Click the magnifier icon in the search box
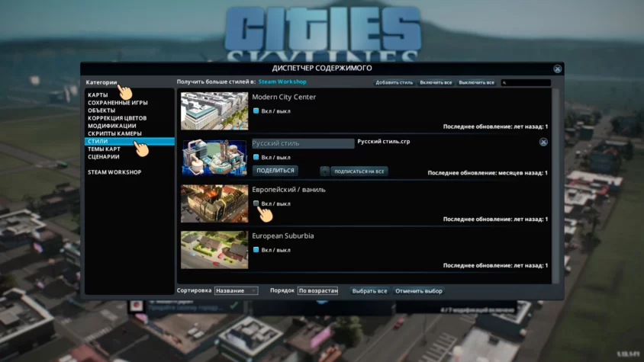Screen dimensions: 644x362 tap(504, 82)
